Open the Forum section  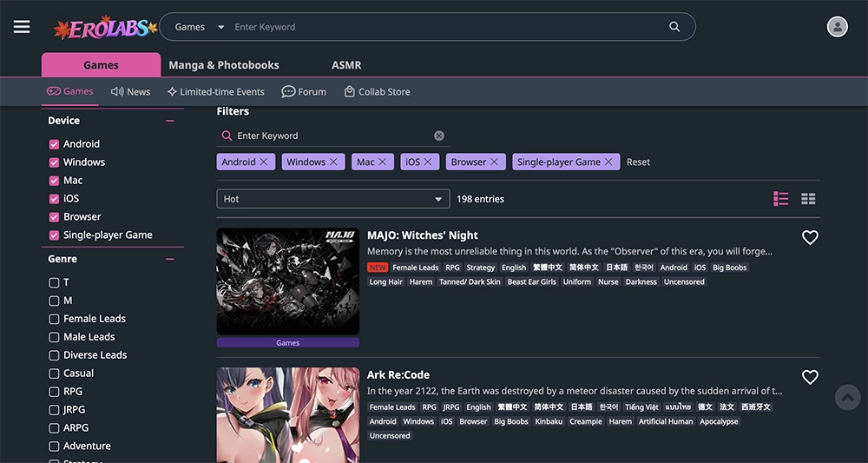pos(304,92)
